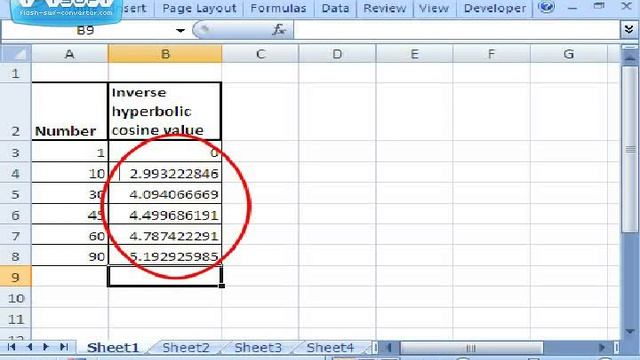This screenshot has width=640, height=360.
Task: Switch to the View ribbon tab
Action: 433,8
